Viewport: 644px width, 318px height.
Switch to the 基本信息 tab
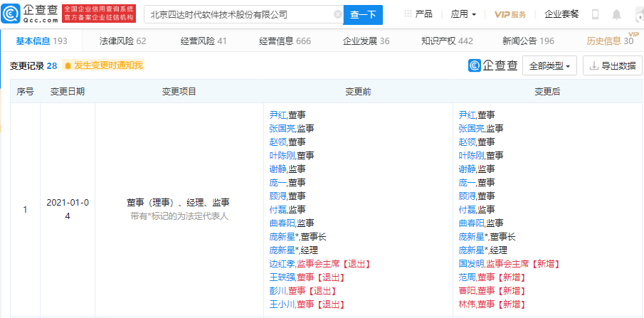[41, 41]
